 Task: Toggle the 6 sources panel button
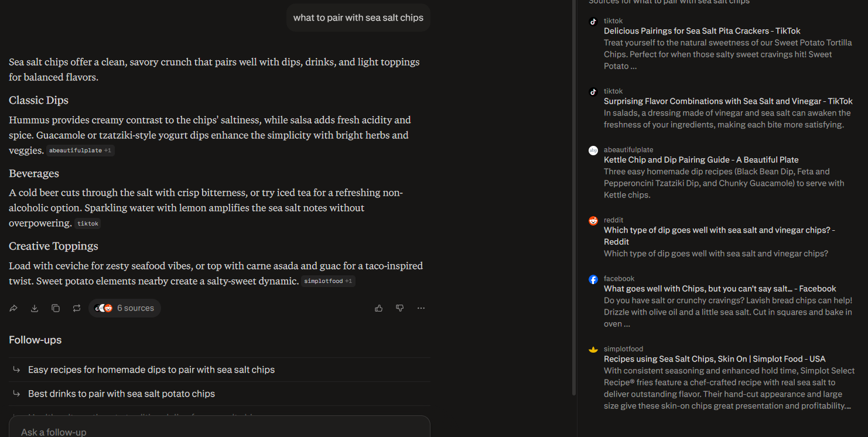125,308
